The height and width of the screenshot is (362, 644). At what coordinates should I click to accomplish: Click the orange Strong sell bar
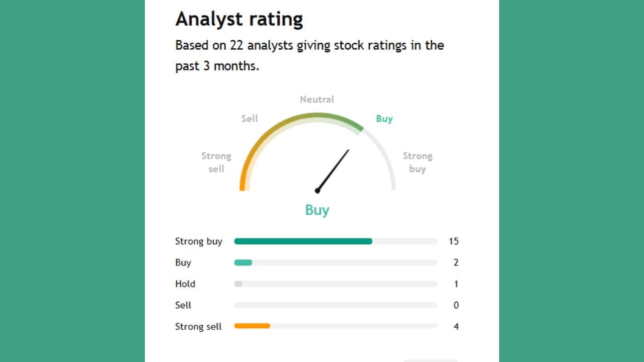click(x=252, y=326)
